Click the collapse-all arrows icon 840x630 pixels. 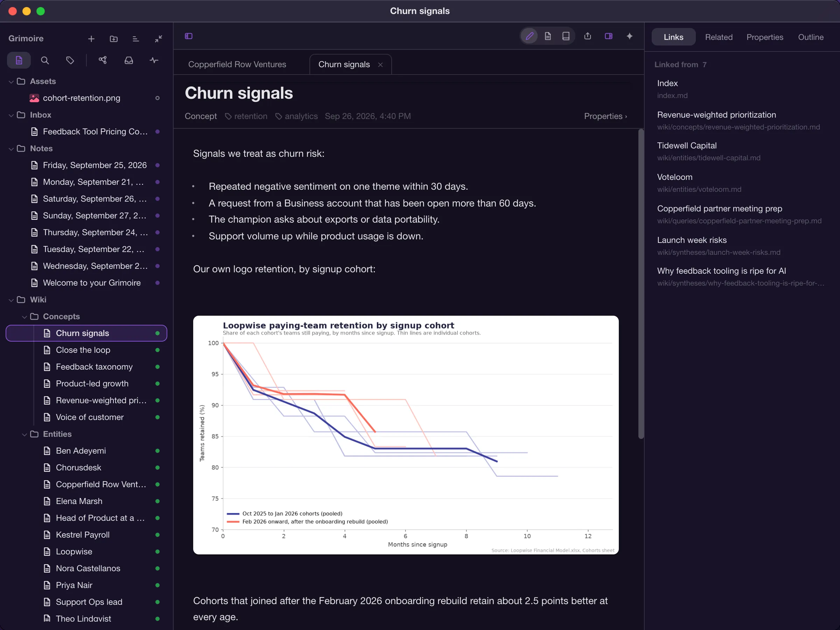pyautogui.click(x=158, y=39)
